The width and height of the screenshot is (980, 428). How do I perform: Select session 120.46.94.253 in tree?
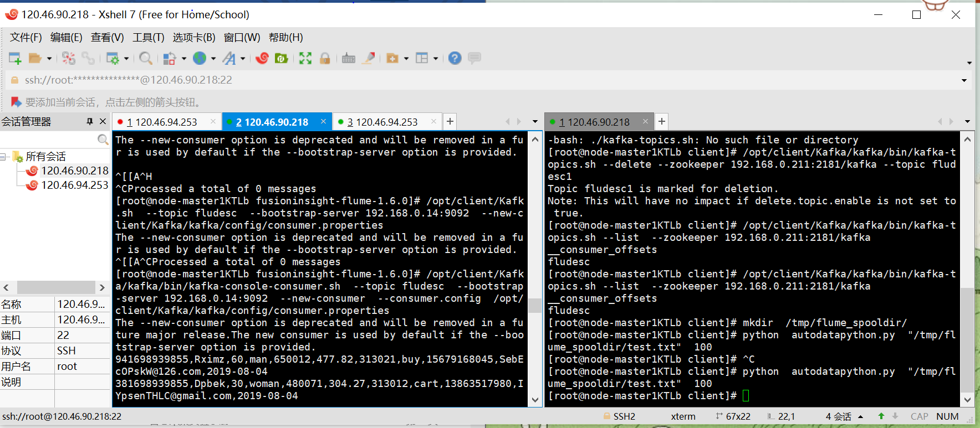pos(75,185)
